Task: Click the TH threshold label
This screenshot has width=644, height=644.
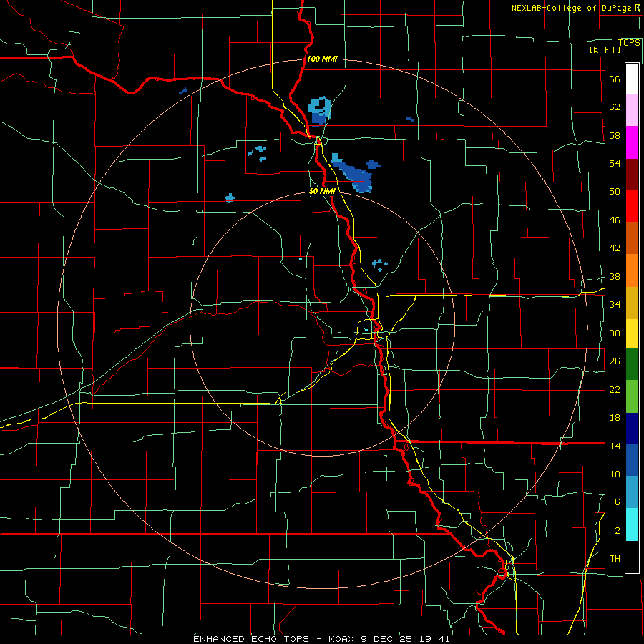Action: pyautogui.click(x=615, y=559)
